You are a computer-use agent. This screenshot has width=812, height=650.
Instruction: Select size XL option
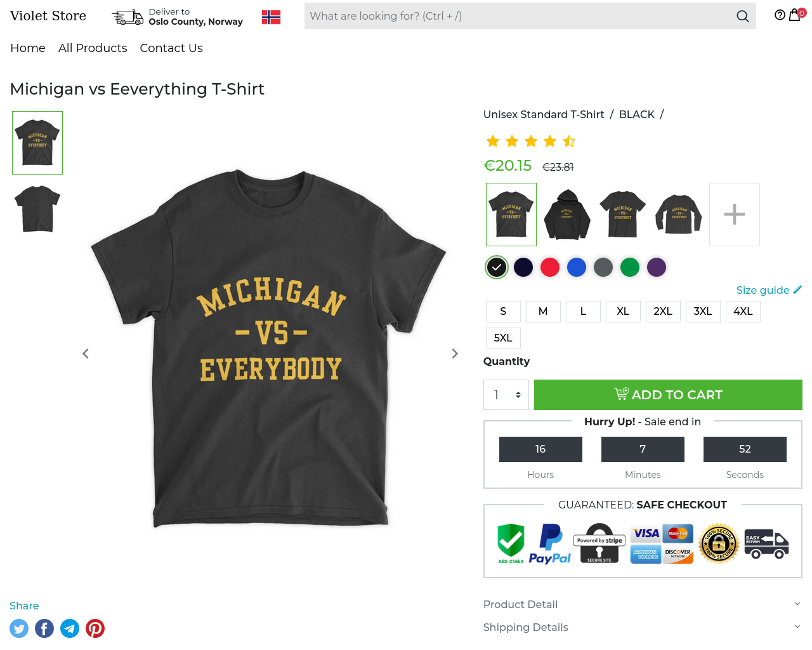(x=623, y=311)
